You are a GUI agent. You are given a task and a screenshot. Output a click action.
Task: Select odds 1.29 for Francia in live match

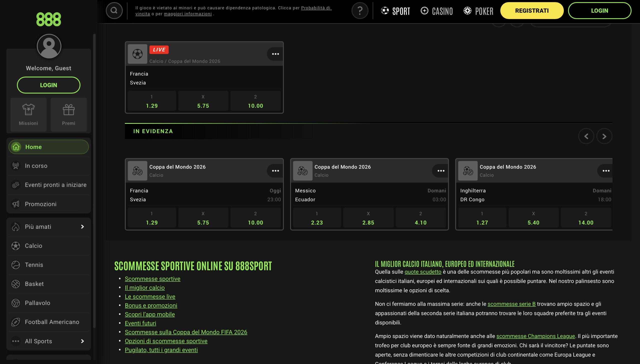152,101
